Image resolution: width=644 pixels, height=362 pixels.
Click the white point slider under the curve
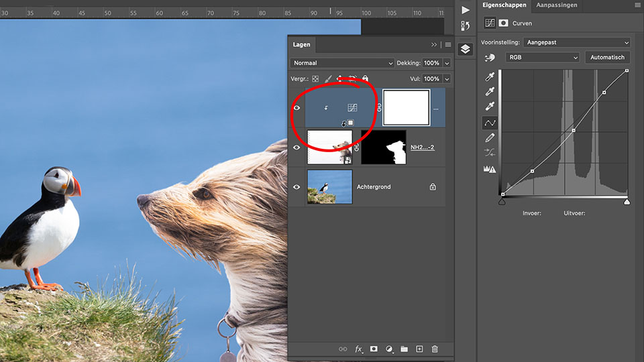pos(627,201)
